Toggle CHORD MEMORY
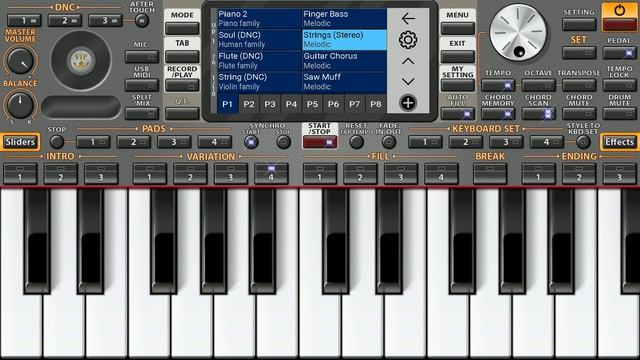This screenshot has height=360, width=640. 498,113
